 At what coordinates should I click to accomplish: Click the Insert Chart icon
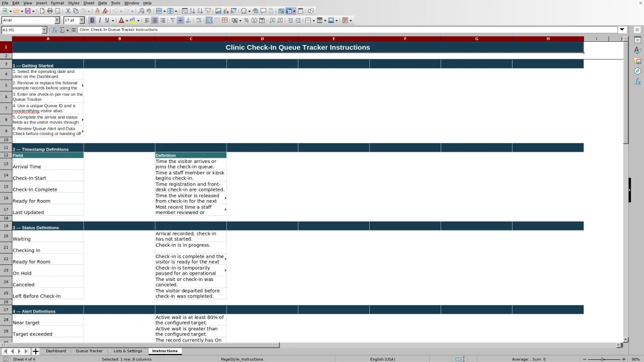[x=225, y=11]
